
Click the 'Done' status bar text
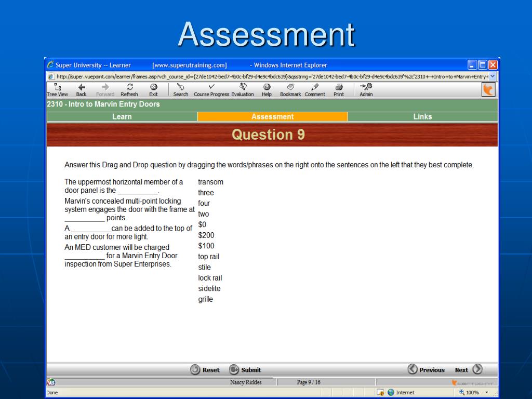coord(52,393)
